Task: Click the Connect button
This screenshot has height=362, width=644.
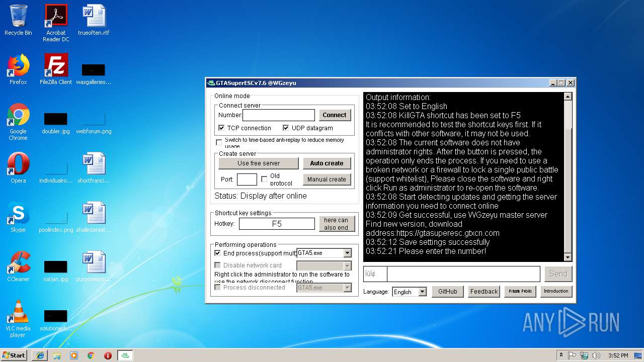Action: pos(335,115)
